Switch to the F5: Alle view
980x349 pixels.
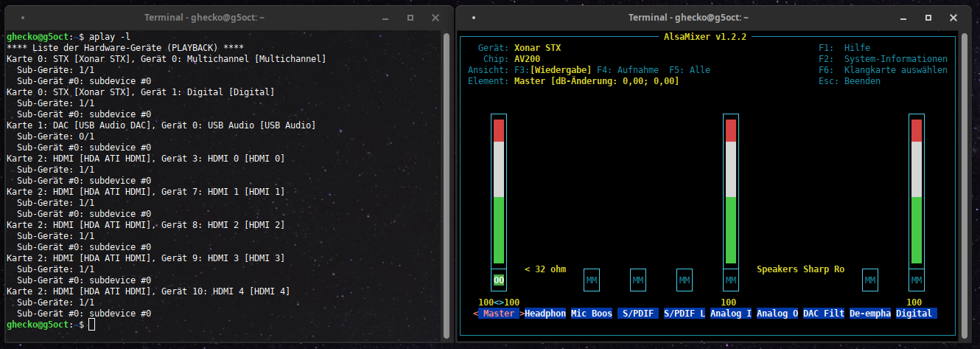690,70
